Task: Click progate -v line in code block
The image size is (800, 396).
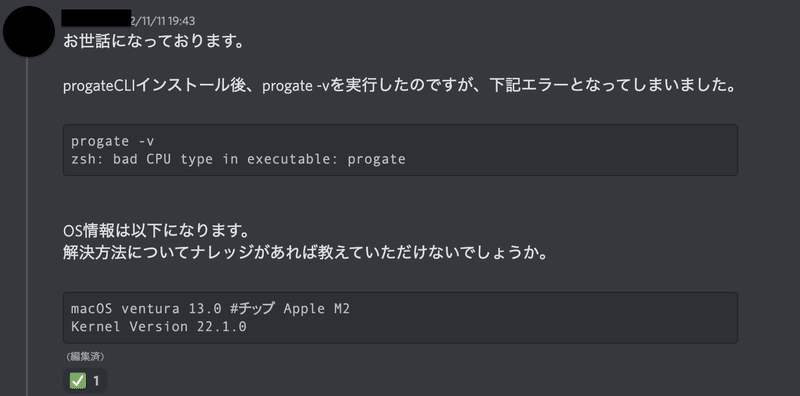Action: pyautogui.click(x=112, y=141)
